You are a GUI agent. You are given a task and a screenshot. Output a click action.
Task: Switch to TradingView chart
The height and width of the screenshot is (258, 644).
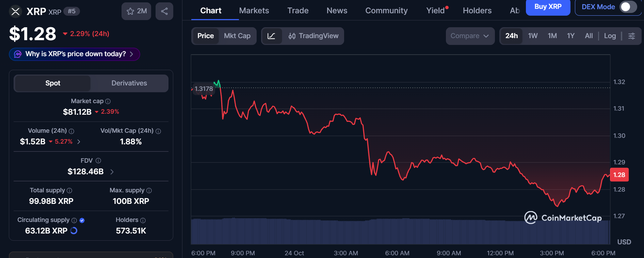point(313,36)
